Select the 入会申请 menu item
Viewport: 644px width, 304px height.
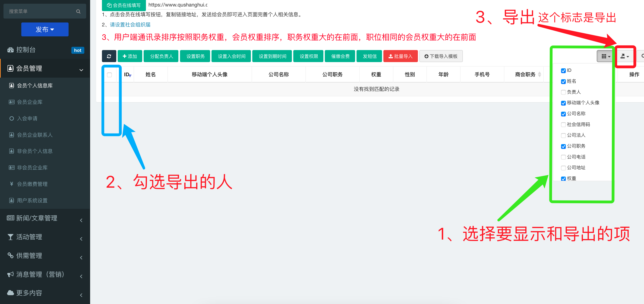[x=27, y=118]
